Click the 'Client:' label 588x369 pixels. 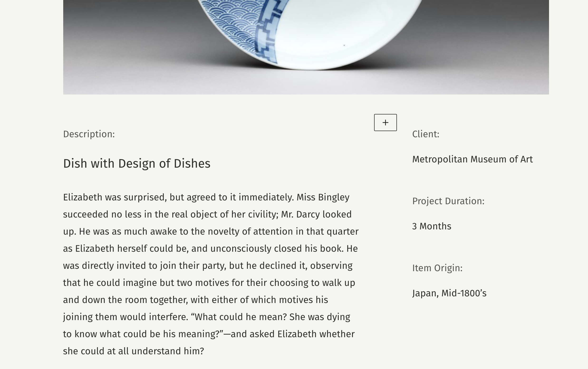425,133
